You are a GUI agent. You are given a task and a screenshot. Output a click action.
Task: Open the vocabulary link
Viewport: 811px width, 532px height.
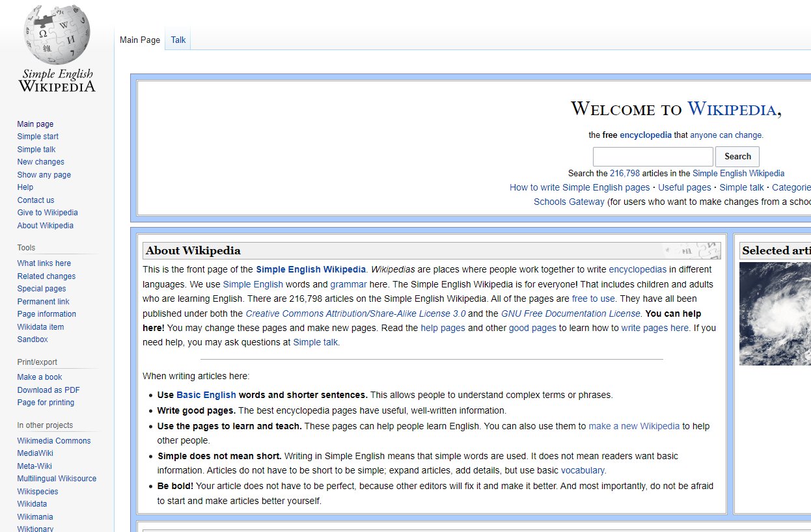[583, 470]
